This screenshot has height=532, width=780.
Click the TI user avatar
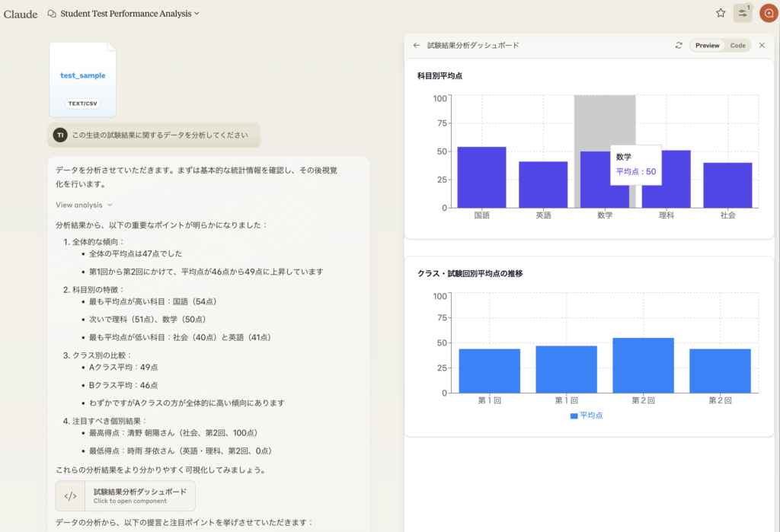point(60,135)
